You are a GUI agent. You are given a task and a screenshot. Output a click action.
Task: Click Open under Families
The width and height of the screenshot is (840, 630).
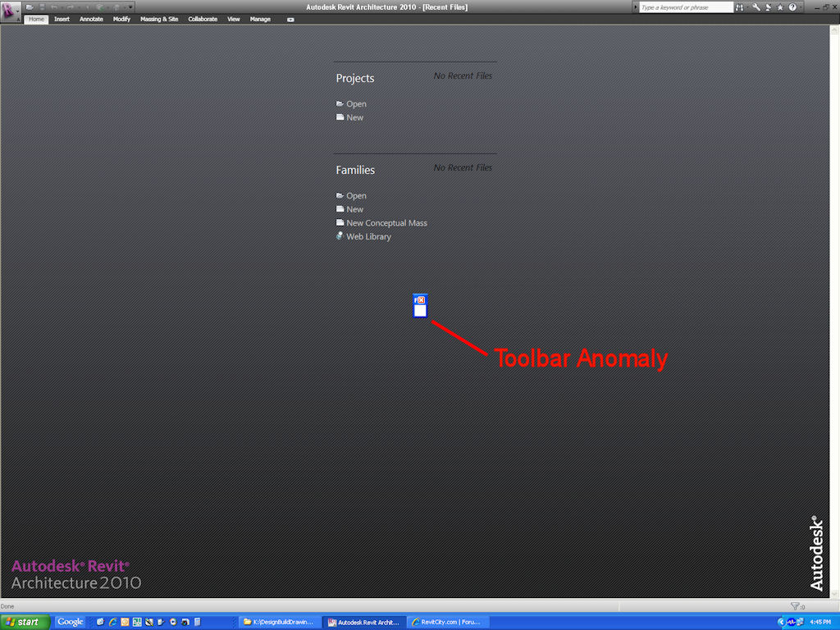coord(356,195)
